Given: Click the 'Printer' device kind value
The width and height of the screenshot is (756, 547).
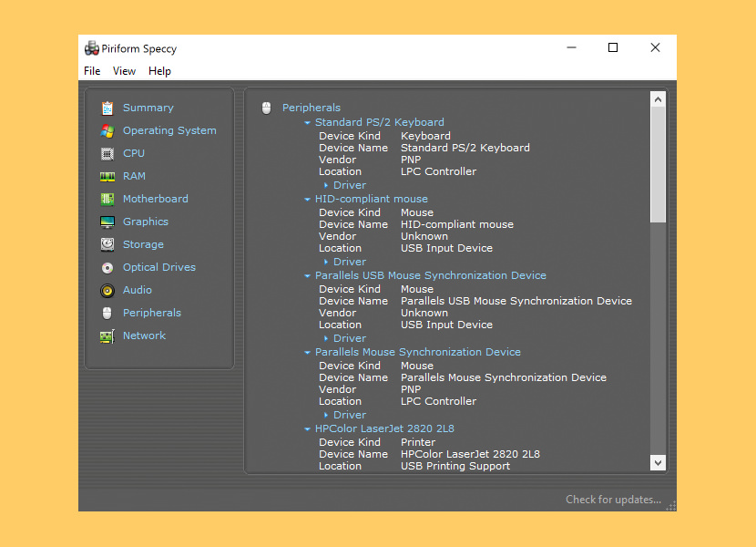Looking at the screenshot, I should (x=417, y=442).
